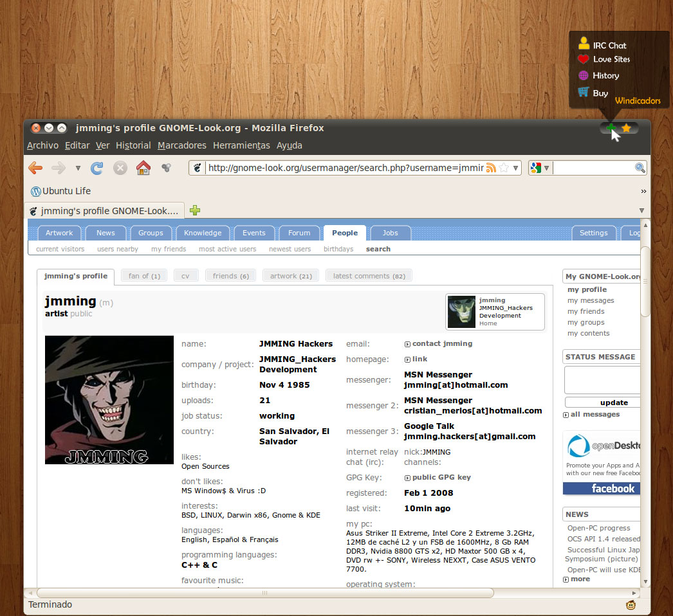Click the GNOME foot site icon in address bar
673x616 pixels.
197,168
